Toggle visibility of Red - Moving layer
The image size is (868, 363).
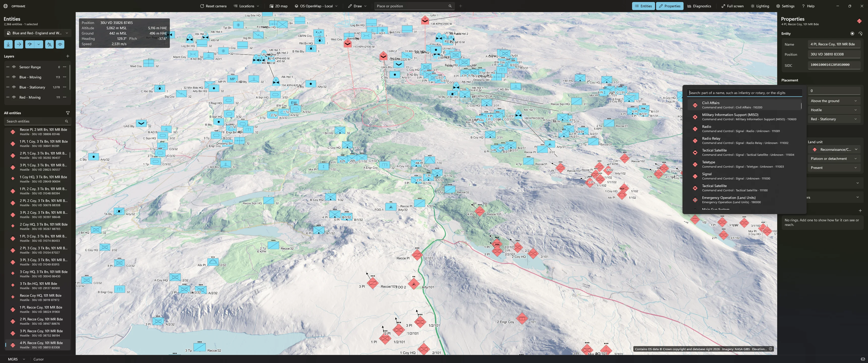point(14,97)
